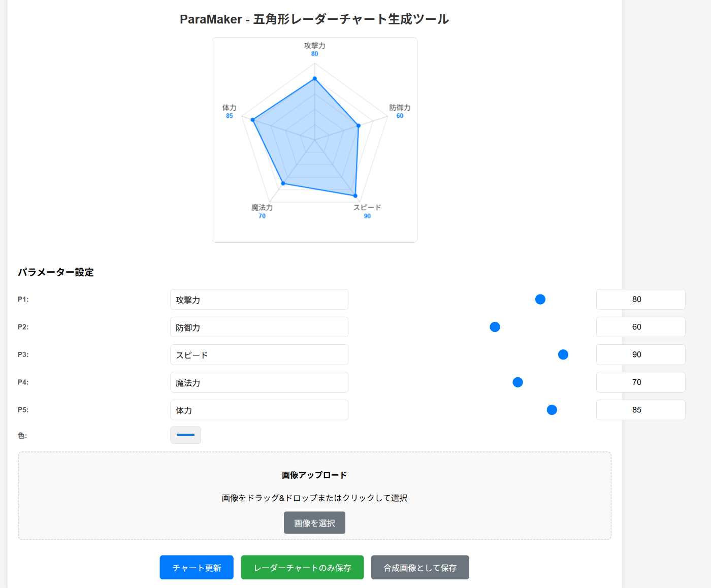Screen dimensions: 711x588
Task: Click the P3 slider handle
Action: point(563,355)
